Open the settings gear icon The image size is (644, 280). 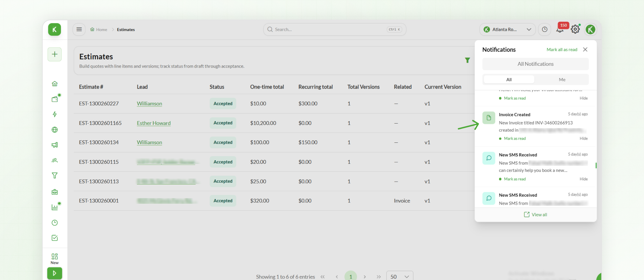(575, 29)
